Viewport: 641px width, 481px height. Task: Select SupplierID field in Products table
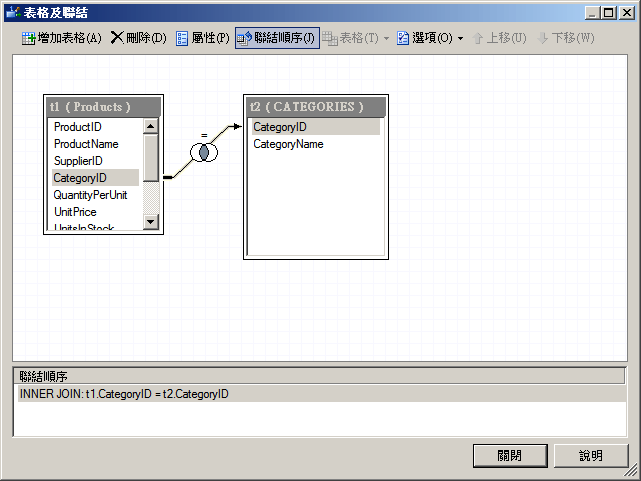point(78,161)
